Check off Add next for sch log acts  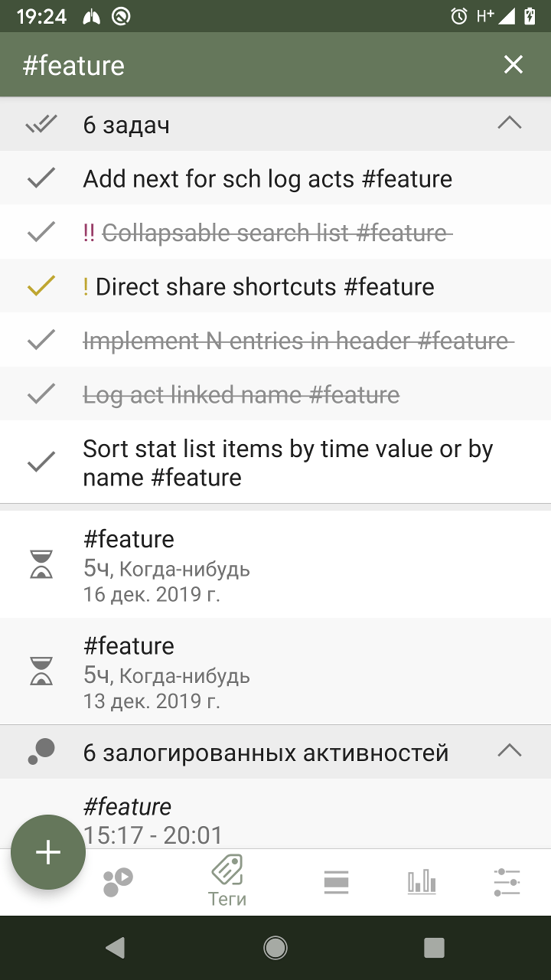41,178
